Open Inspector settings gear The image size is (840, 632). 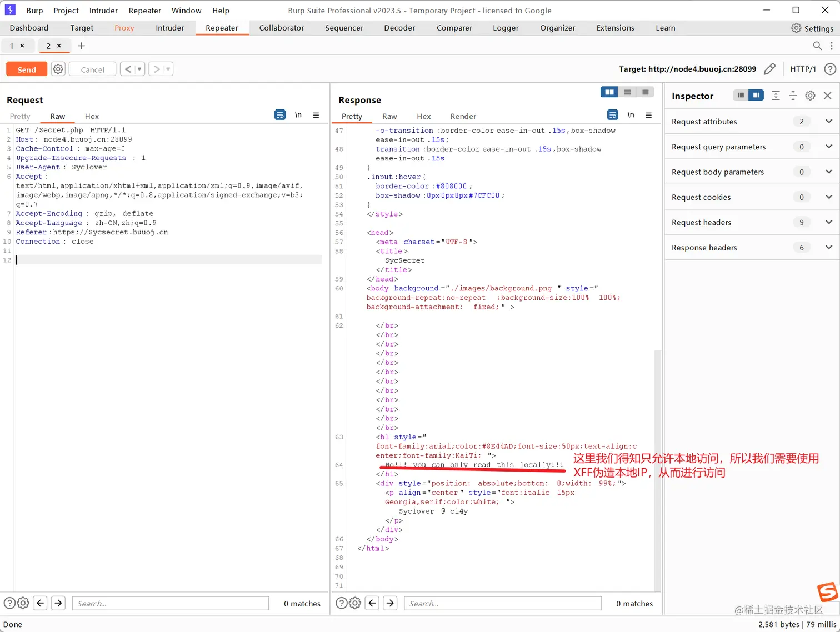coord(811,96)
